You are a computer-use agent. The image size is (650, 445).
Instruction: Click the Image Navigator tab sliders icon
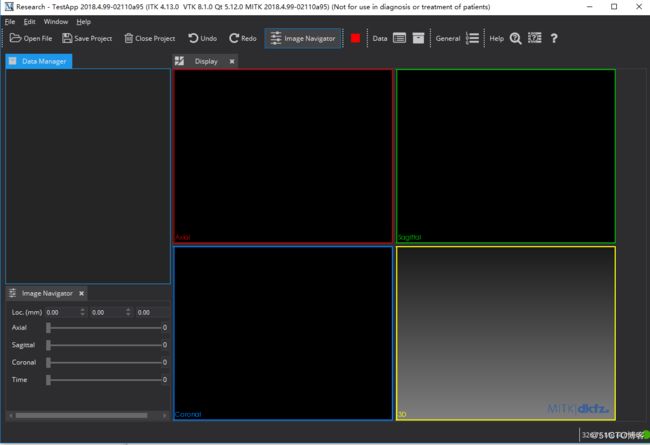(x=12, y=293)
